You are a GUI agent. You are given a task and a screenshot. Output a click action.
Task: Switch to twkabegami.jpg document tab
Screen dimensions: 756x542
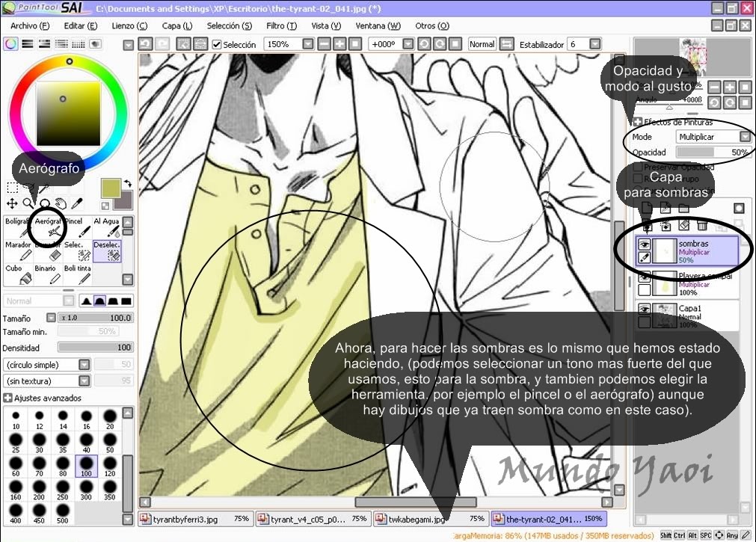(x=430, y=519)
